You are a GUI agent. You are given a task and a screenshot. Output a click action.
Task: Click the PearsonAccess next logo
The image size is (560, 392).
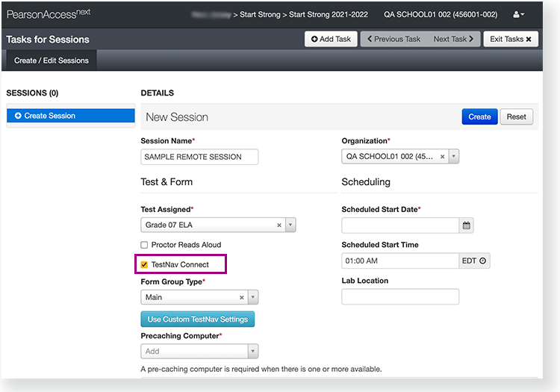coord(49,14)
